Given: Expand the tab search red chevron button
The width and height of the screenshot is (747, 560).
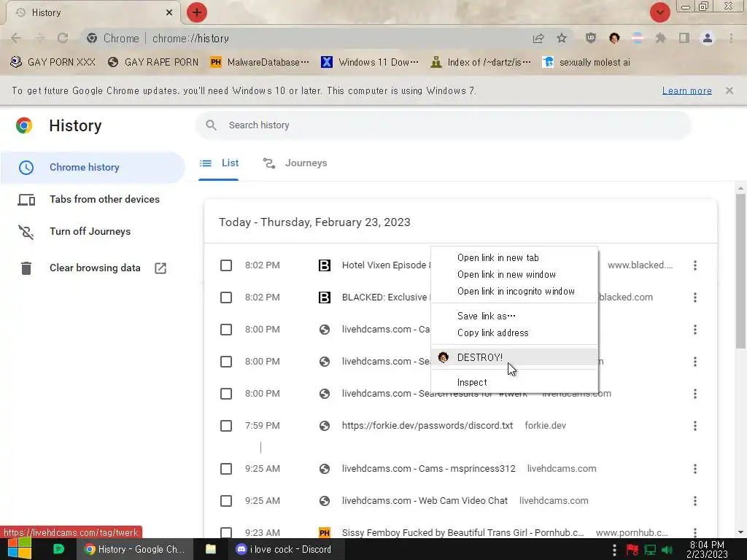Looking at the screenshot, I should [659, 12].
